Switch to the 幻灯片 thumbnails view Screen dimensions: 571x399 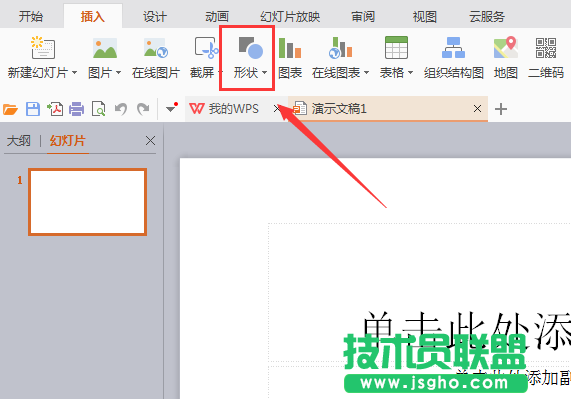coord(68,141)
